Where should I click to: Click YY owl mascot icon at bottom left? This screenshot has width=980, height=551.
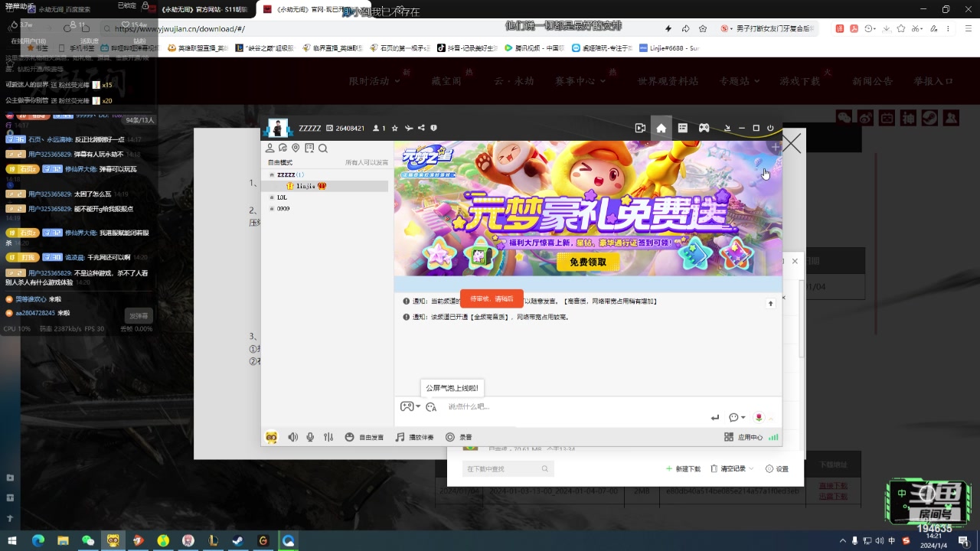click(x=271, y=437)
